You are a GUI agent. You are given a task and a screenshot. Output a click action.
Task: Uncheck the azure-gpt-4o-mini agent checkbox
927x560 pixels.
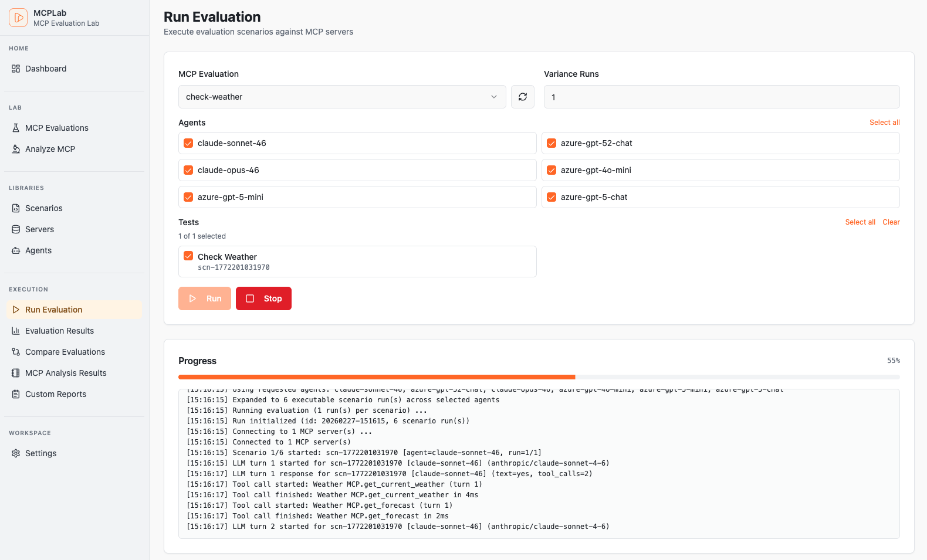point(552,170)
